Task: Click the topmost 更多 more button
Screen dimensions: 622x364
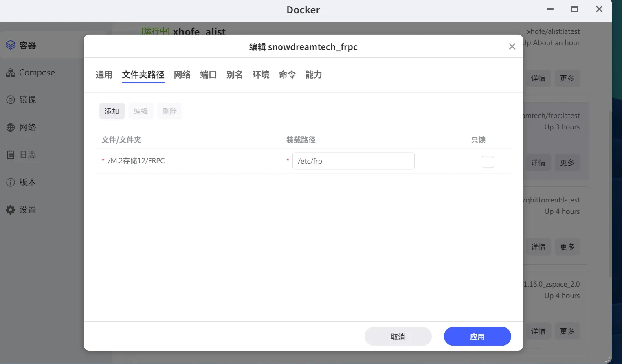Action: [x=567, y=78]
